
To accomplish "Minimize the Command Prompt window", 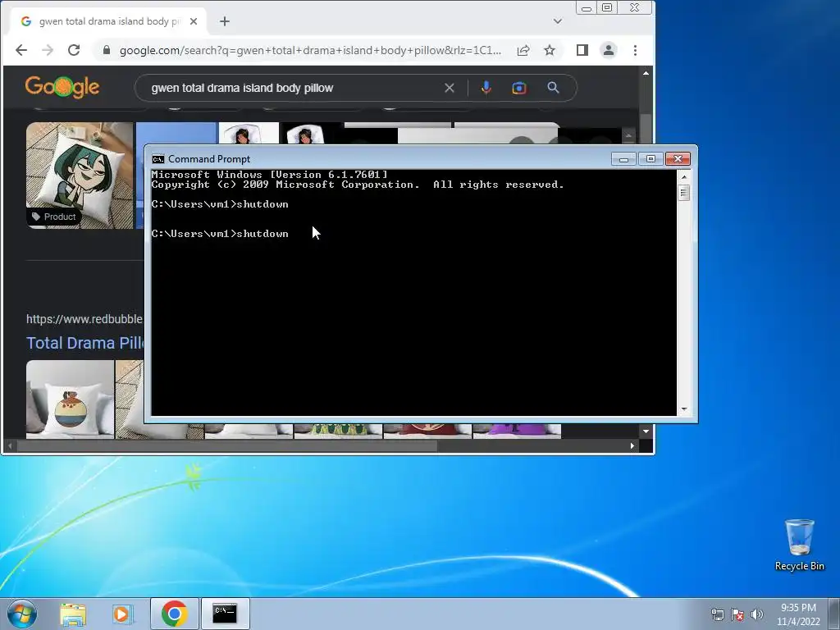I will click(x=623, y=159).
